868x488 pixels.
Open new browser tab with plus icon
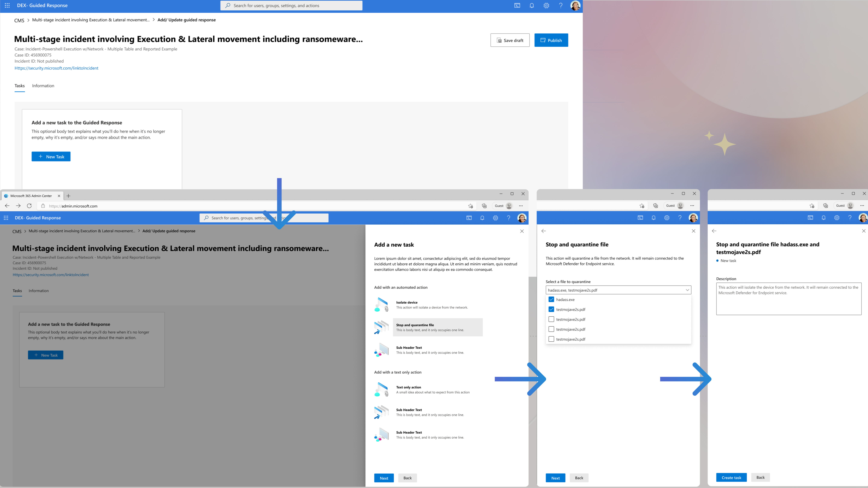coord(68,196)
